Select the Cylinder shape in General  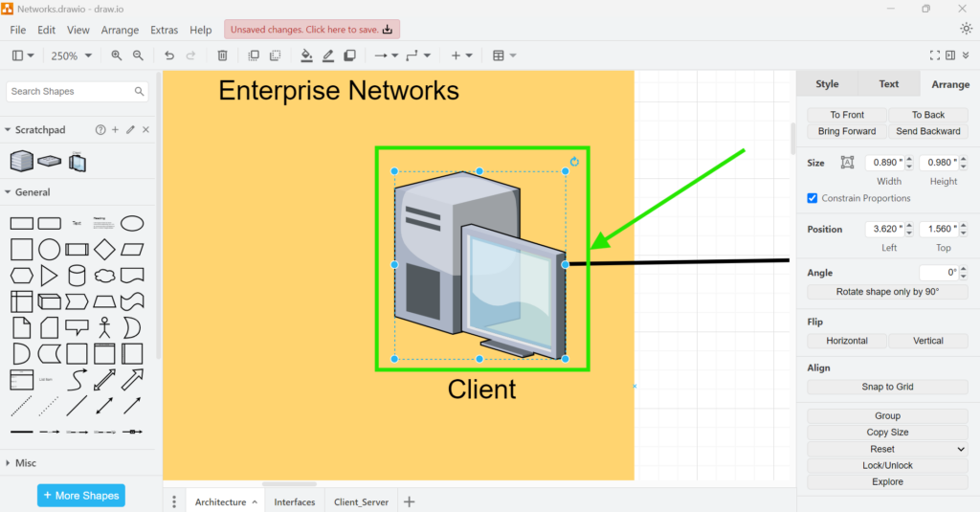[x=77, y=276]
